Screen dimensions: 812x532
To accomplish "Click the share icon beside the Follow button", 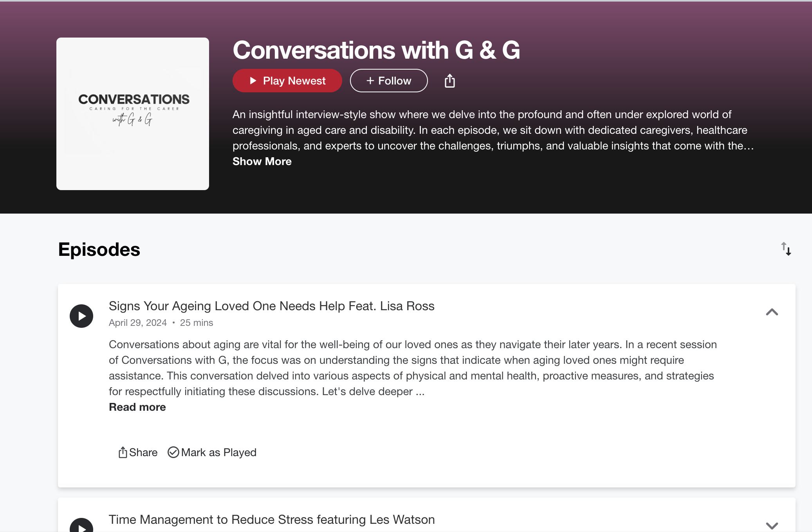I will (449, 81).
